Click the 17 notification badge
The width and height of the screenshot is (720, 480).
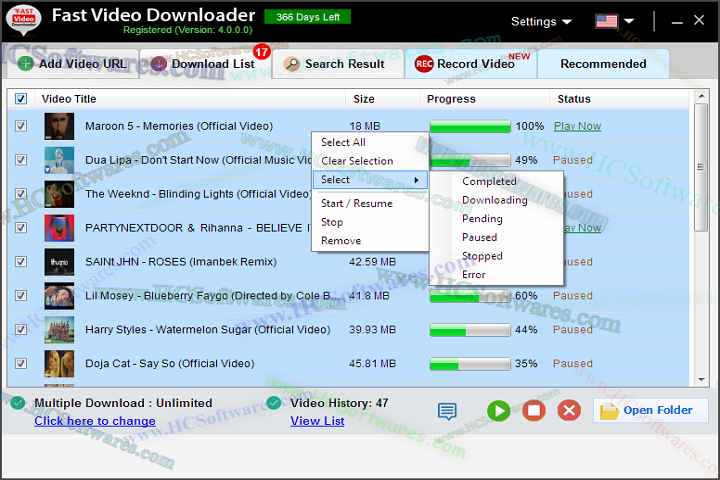pyautogui.click(x=262, y=52)
